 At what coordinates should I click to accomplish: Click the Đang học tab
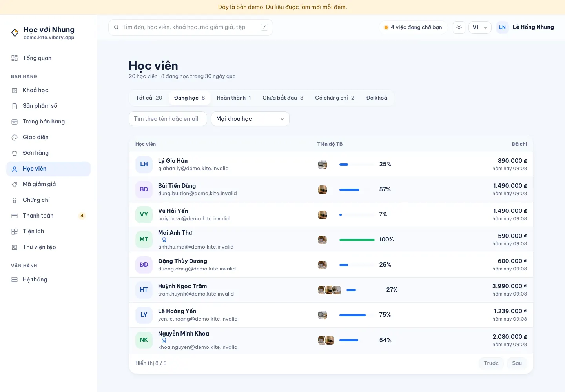click(190, 98)
